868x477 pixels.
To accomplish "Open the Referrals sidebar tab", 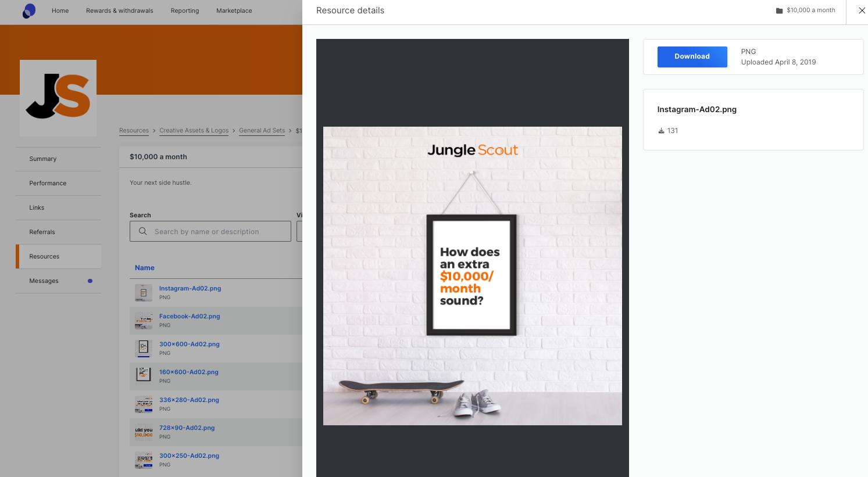I will pyautogui.click(x=58, y=232).
